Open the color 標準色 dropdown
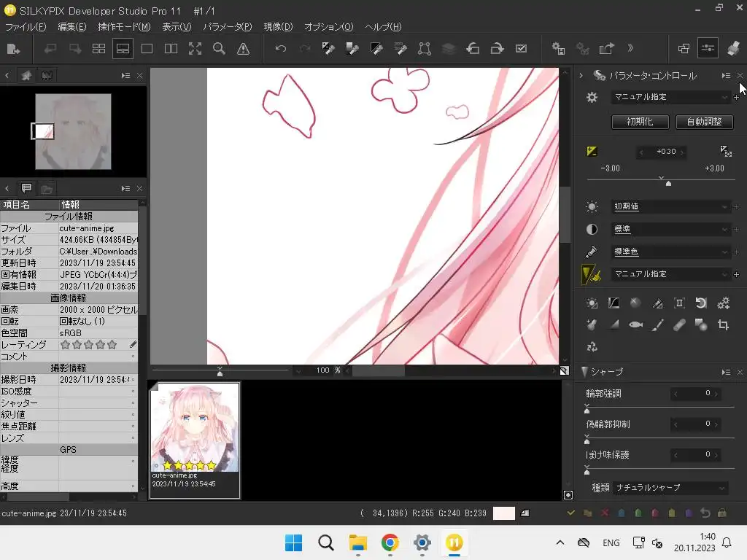Image resolution: width=747 pixels, height=560 pixels. pos(670,252)
